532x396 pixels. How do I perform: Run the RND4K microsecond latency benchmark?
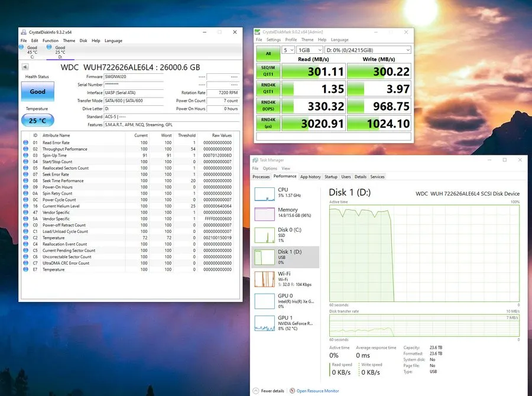point(268,123)
